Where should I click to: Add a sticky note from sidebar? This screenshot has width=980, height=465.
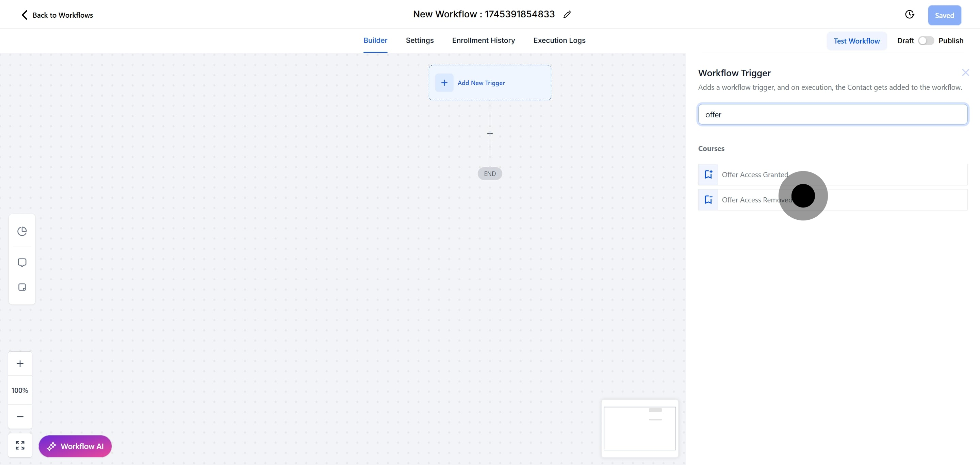[x=22, y=287]
